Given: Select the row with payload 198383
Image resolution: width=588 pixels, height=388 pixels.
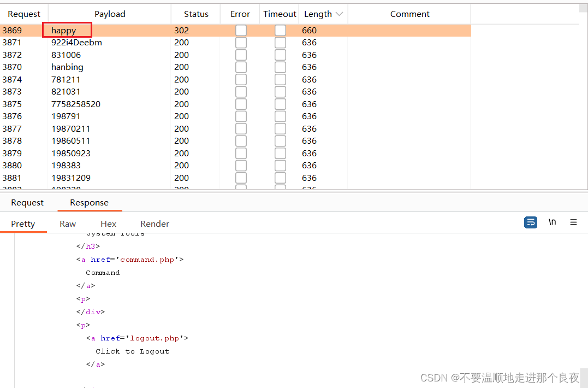Looking at the screenshot, I should (x=235, y=166).
